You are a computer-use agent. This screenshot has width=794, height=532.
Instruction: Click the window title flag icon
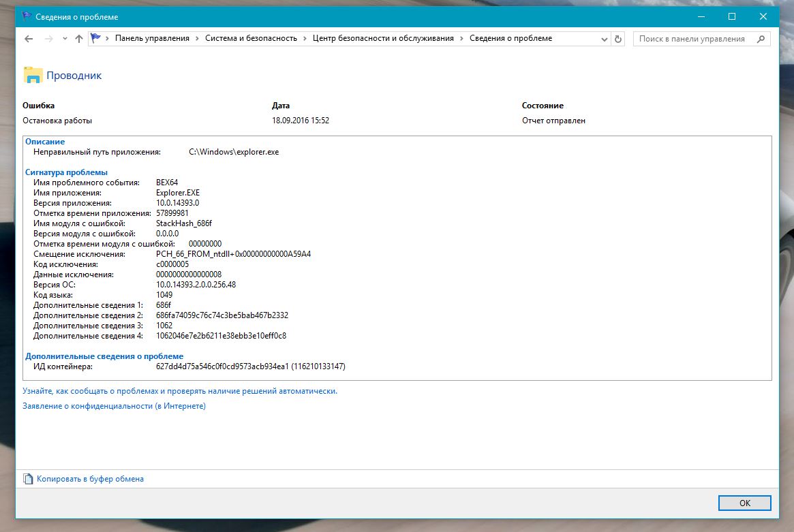[x=27, y=17]
